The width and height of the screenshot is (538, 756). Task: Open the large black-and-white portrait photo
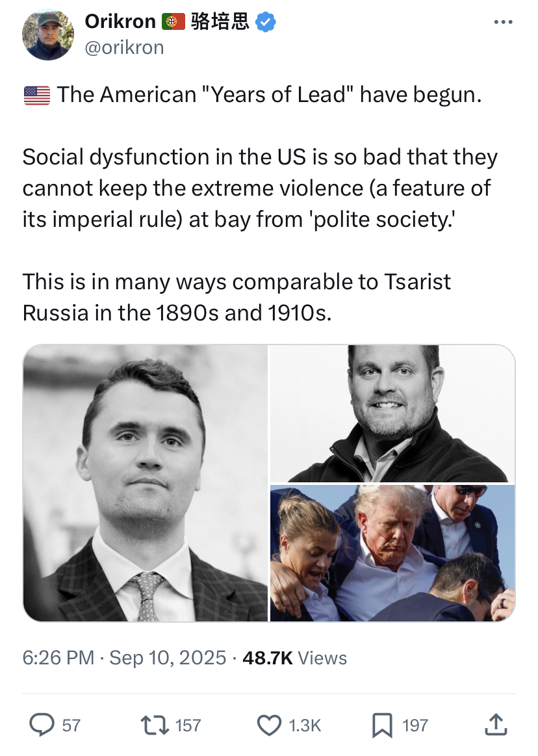pyautogui.click(x=145, y=483)
